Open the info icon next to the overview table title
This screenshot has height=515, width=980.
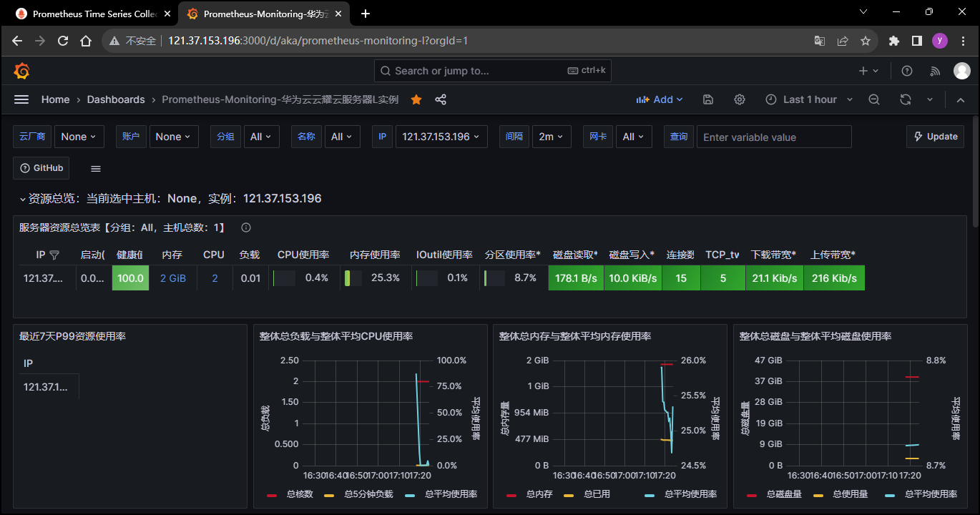click(x=246, y=227)
